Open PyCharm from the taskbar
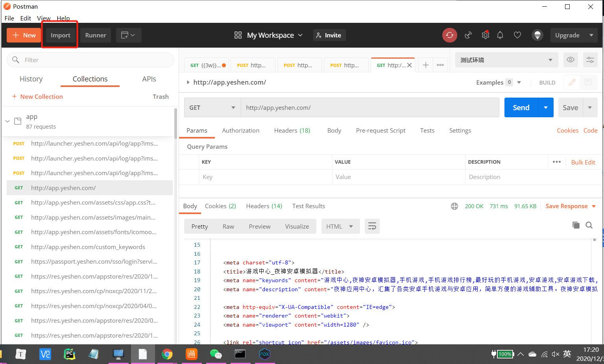 click(70, 354)
